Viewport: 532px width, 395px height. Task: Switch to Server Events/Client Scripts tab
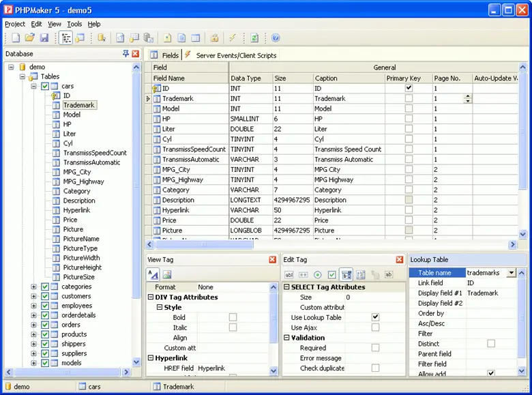point(236,55)
